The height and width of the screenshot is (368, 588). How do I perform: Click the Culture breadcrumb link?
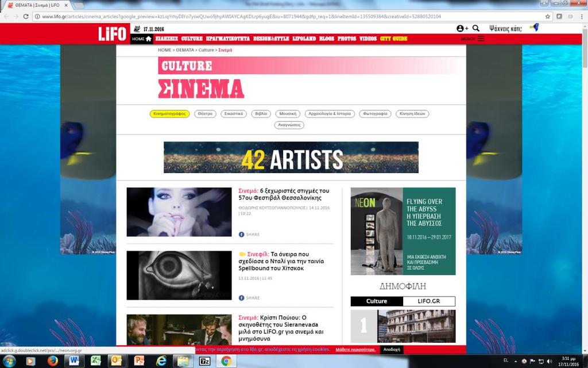[x=206, y=50]
